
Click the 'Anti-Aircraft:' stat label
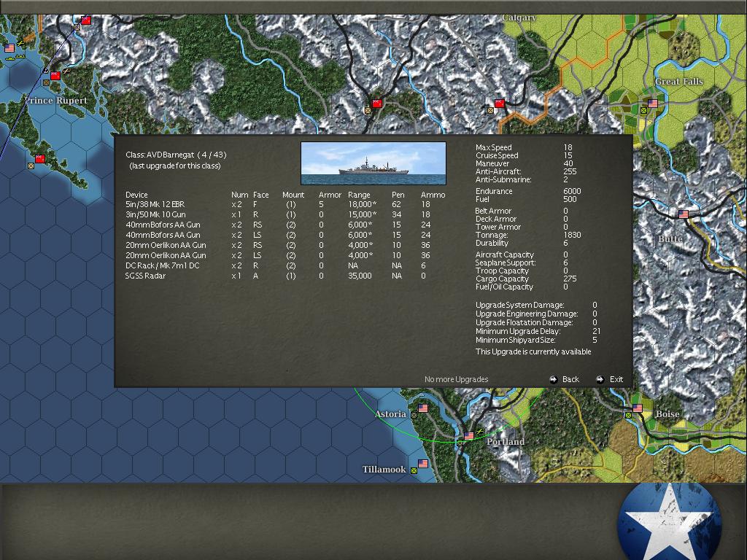coord(498,171)
